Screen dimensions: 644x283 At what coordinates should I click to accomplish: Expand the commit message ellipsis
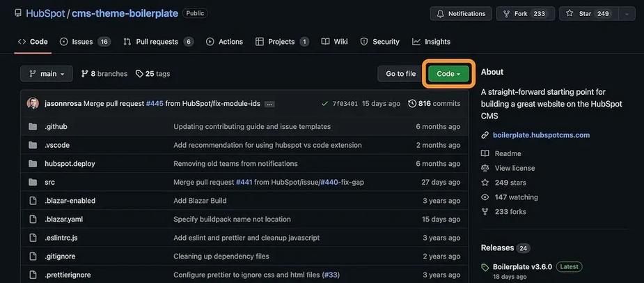[x=269, y=104]
